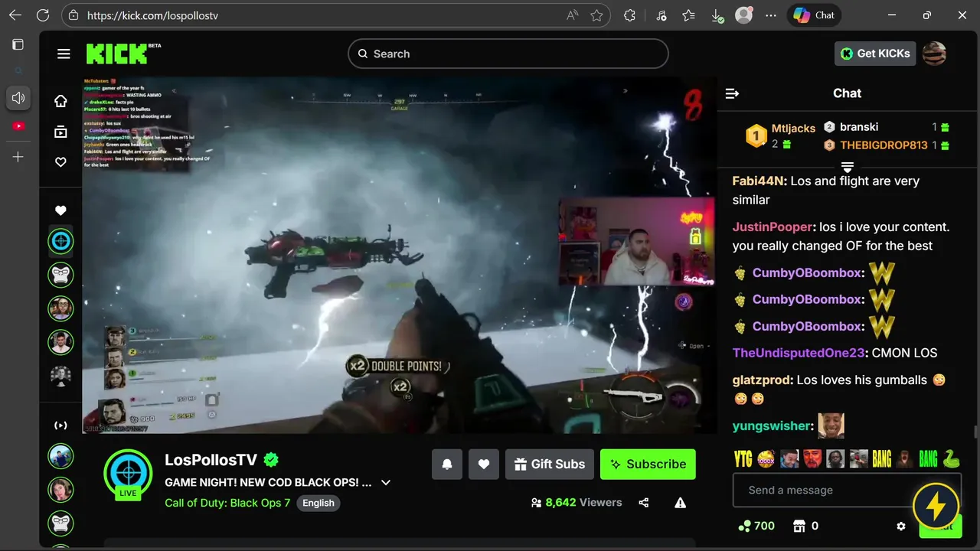Open the chat shop icon showing 0
The width and height of the screenshot is (980, 551).
[x=805, y=526]
